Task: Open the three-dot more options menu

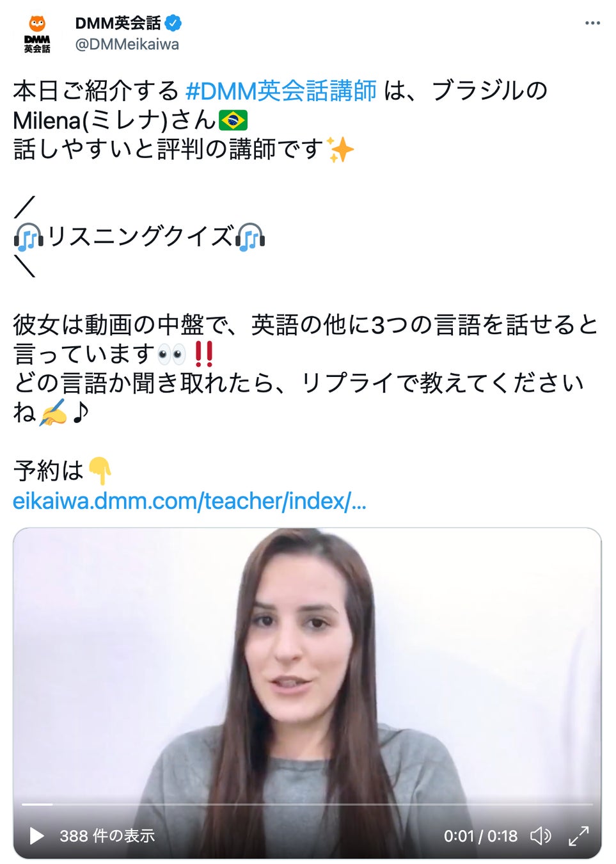Action: click(592, 23)
